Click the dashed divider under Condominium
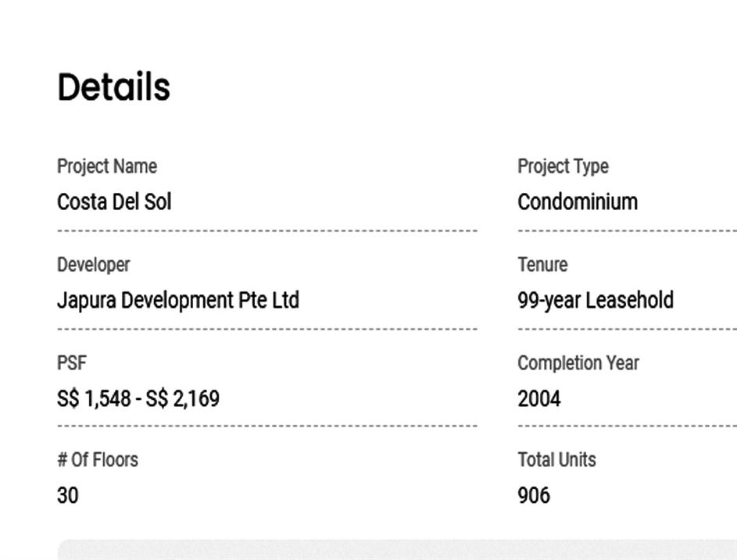The height and width of the screenshot is (560, 737). (x=627, y=231)
